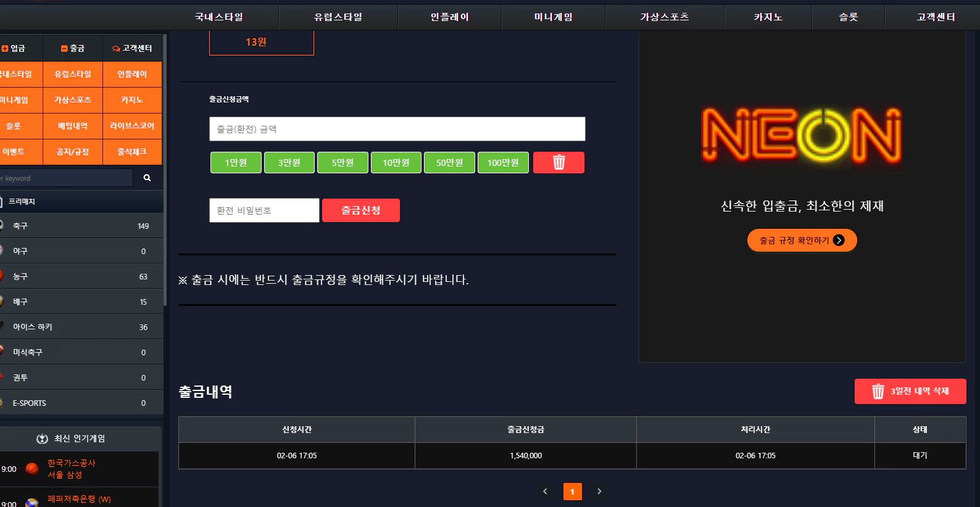
Task: Go to previous page with left chevron
Action: tap(545, 492)
